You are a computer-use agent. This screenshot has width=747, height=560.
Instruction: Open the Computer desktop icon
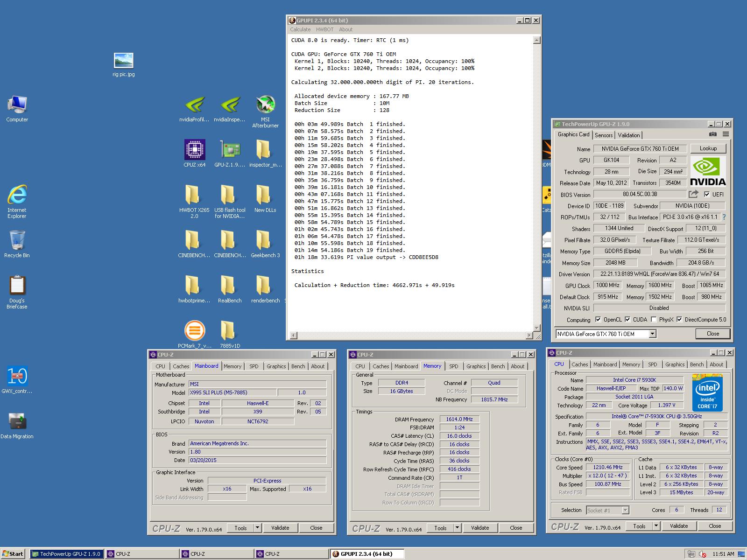point(17,109)
